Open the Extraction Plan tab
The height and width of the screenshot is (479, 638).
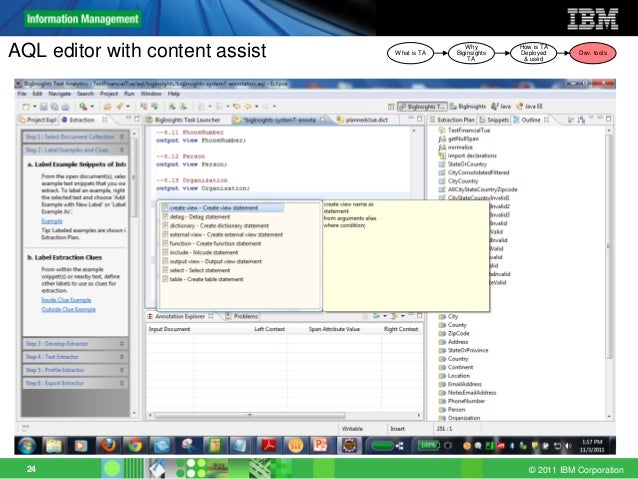tap(452, 120)
